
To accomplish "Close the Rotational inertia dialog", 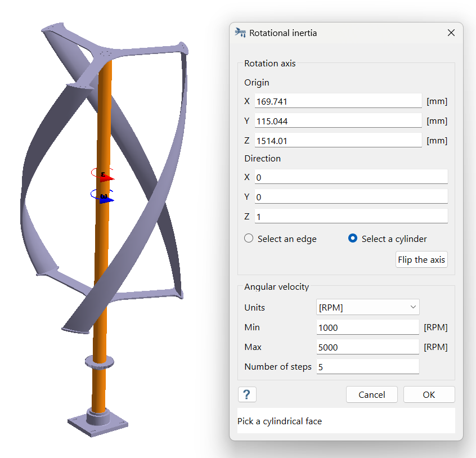I will point(451,33).
